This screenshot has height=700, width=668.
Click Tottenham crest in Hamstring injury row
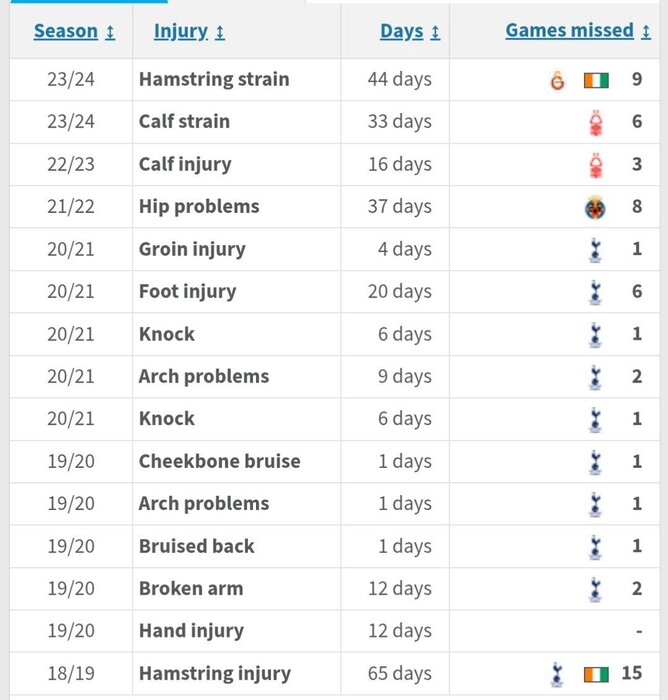pos(556,674)
